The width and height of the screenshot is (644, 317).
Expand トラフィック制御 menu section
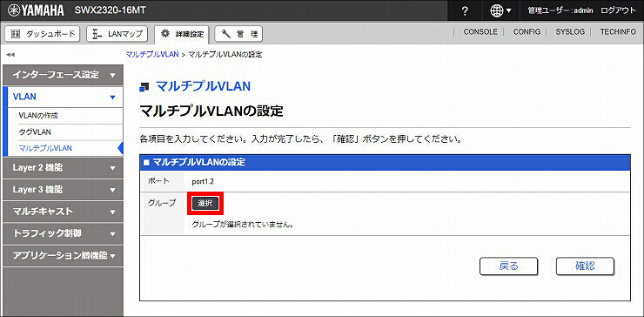pos(63,233)
